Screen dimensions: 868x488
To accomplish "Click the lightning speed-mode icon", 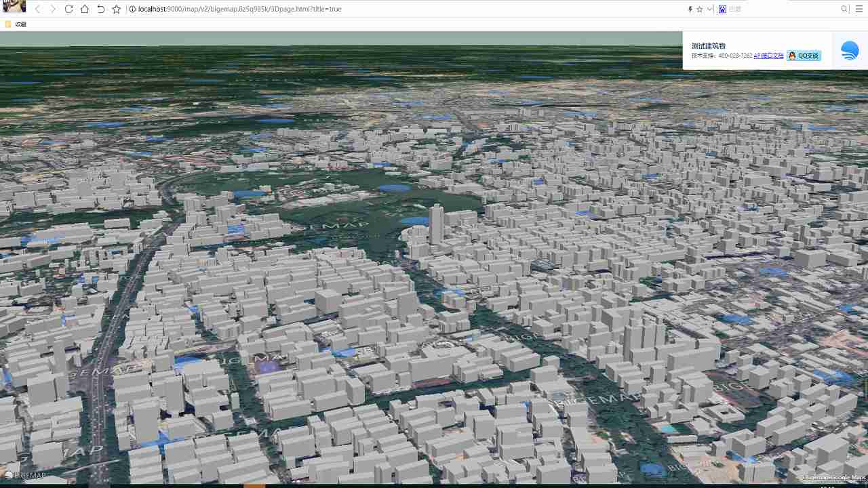I will pos(690,9).
